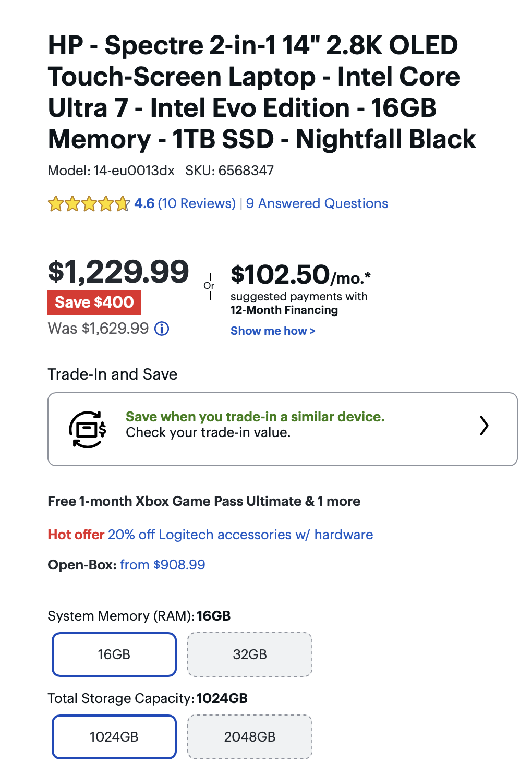Image resolution: width=532 pixels, height=776 pixels.
Task: Open the 9 Answered Questions link
Action: (317, 203)
